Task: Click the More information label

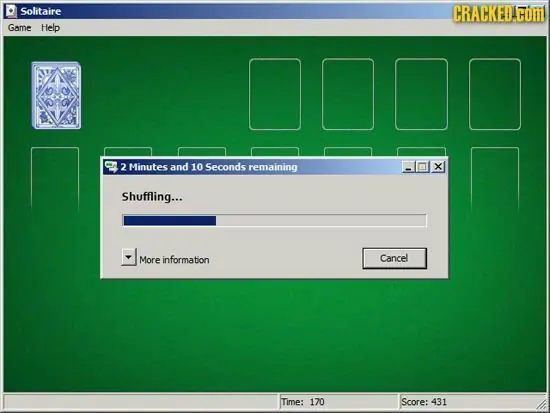Action: click(x=174, y=260)
